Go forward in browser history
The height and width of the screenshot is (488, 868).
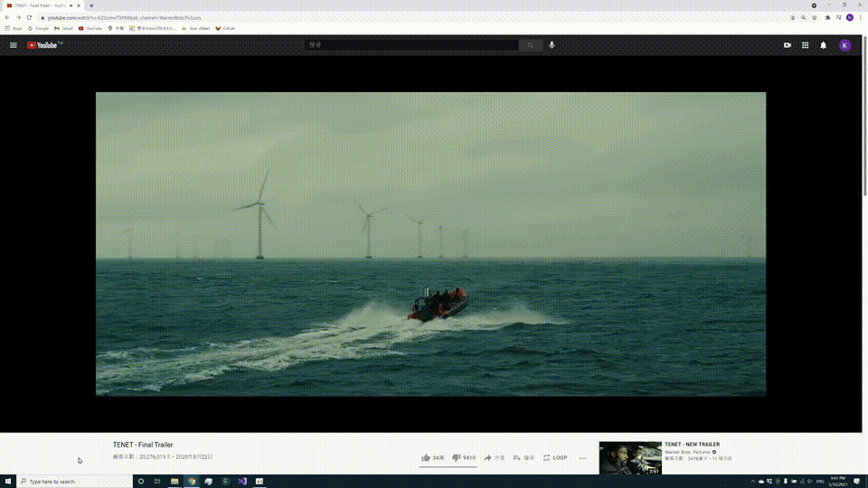[18, 18]
